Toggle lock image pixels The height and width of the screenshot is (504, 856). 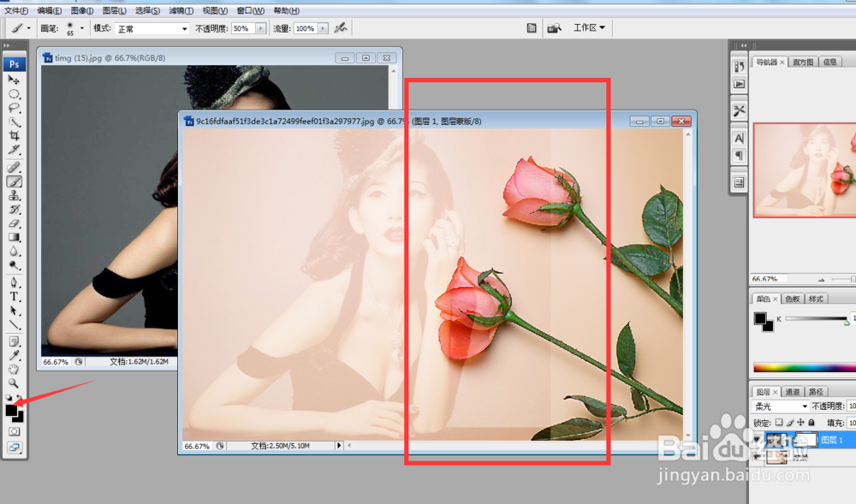pyautogui.click(x=790, y=422)
